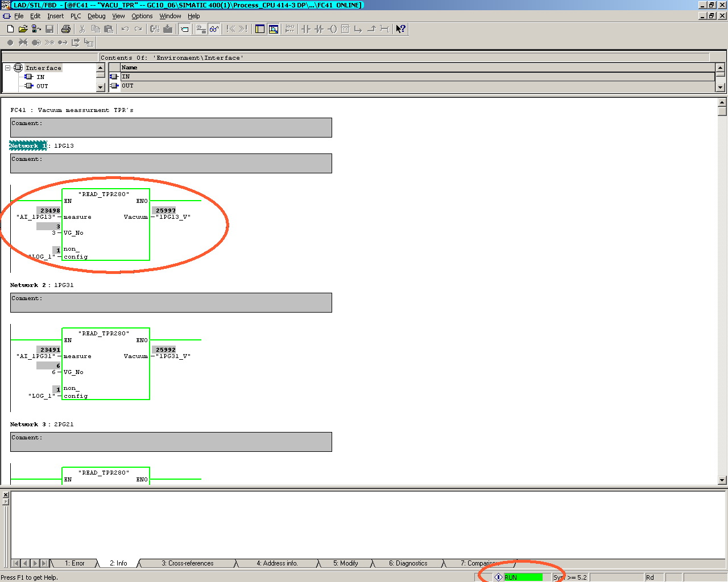Switch to the 1: Error tab
This screenshot has height=582, width=728.
pyautogui.click(x=75, y=563)
